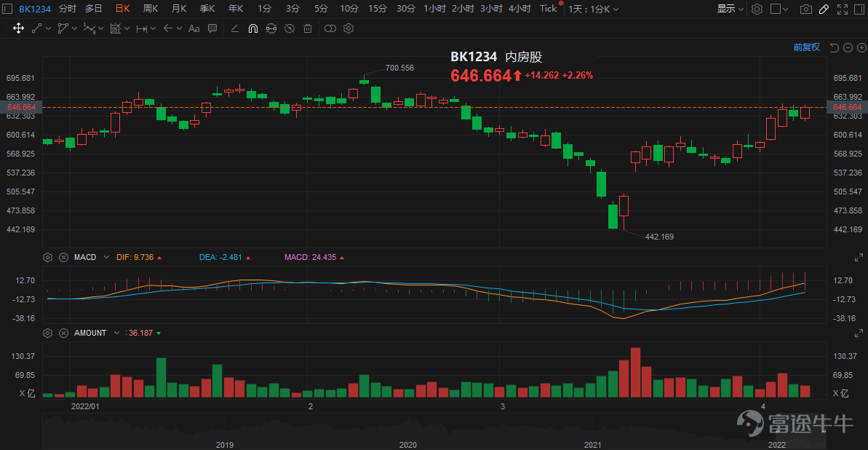Expand the measurement tool options arrow
Viewport: 868px width, 450px height.
[x=127, y=28]
